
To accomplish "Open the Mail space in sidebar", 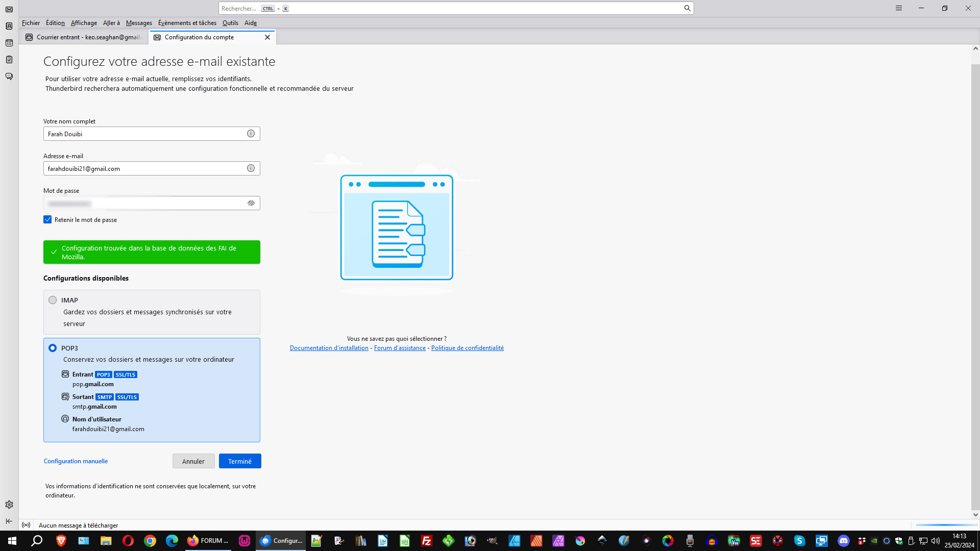I will pos(9,9).
